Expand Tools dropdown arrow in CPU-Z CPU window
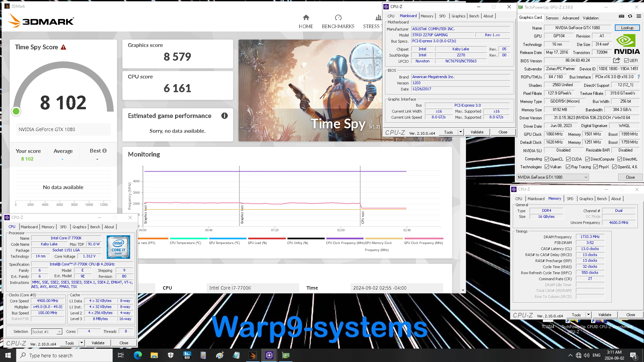Image resolution: width=644 pixels, height=362 pixels. pos(82,343)
